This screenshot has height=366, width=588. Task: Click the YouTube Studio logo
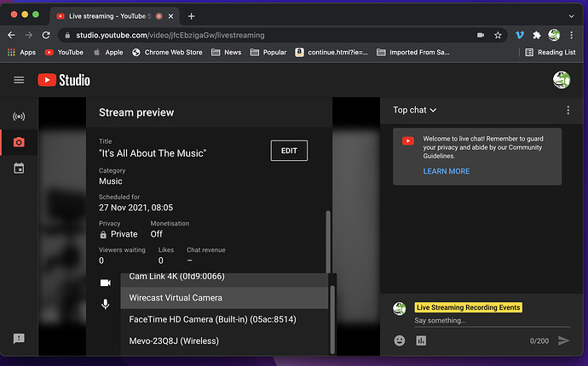tap(64, 80)
